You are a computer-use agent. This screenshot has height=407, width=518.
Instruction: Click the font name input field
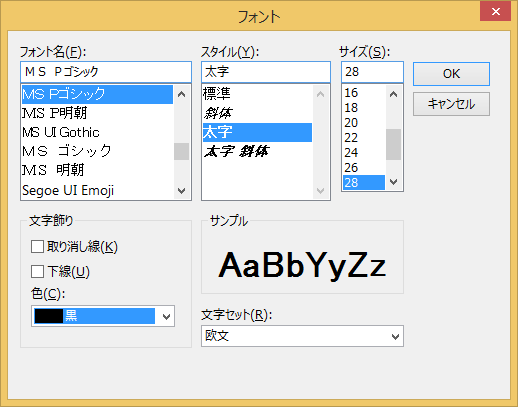click(x=106, y=72)
